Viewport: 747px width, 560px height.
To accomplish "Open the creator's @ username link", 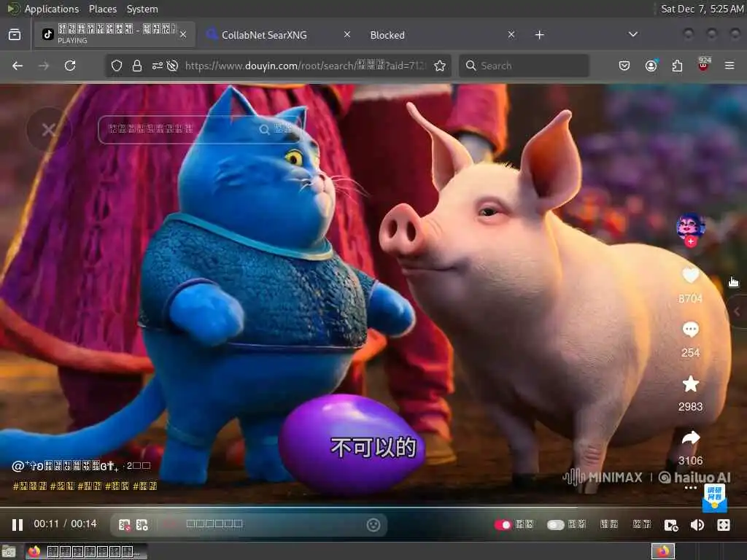I will click(x=65, y=466).
